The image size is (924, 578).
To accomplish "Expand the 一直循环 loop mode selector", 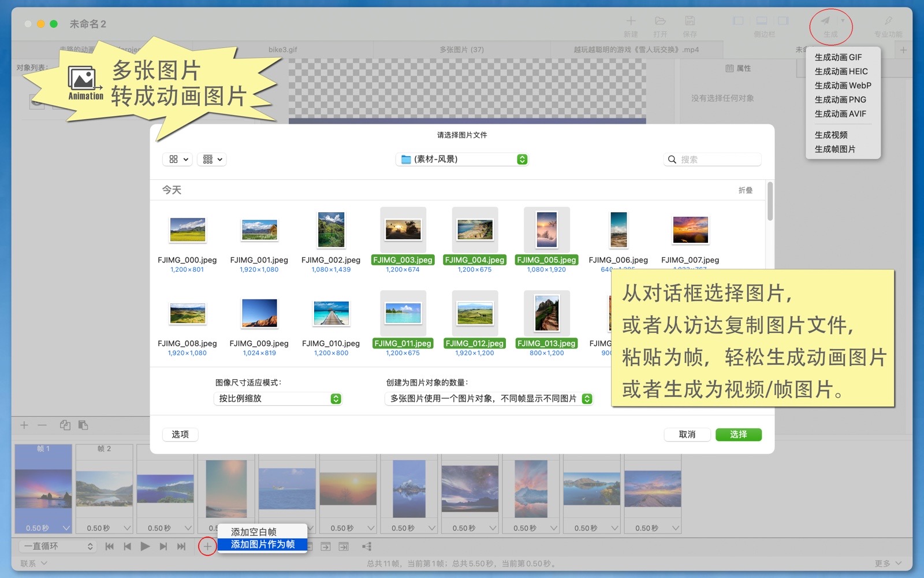I will click(x=58, y=546).
